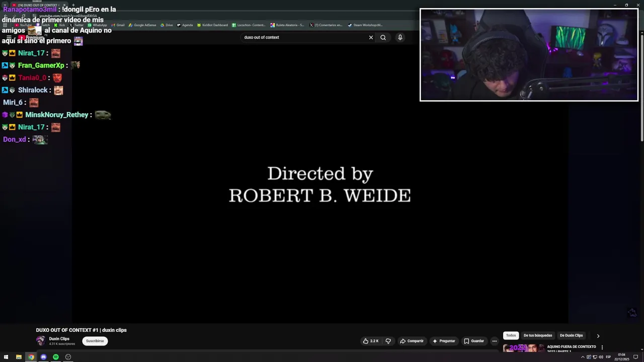Open Steam Workshop bookmark
This screenshot has height=362, width=644.
tap(365, 25)
